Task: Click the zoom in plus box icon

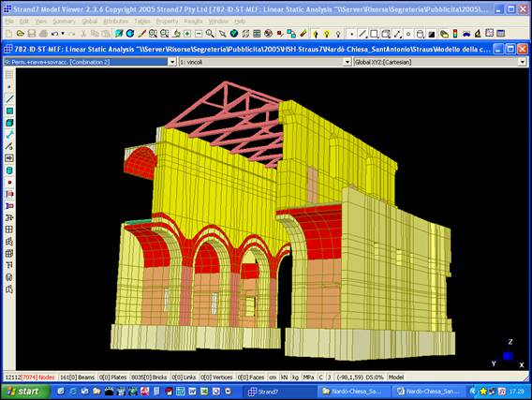Action: 187,34
